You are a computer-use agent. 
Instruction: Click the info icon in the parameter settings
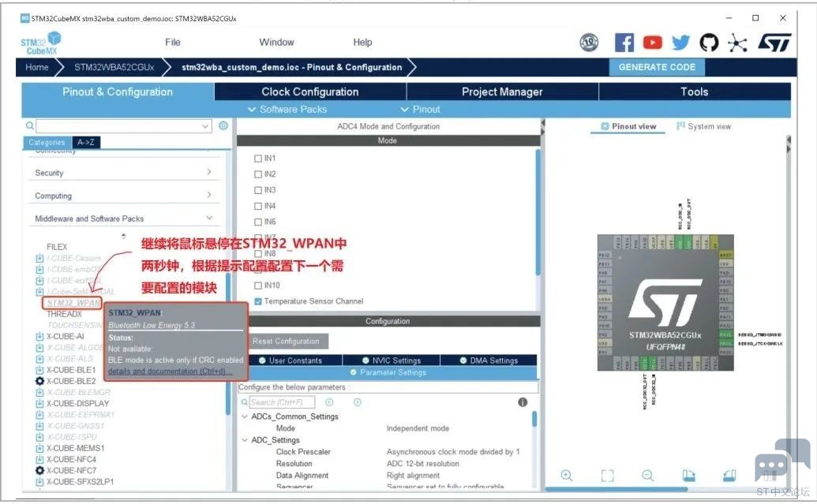(x=523, y=402)
